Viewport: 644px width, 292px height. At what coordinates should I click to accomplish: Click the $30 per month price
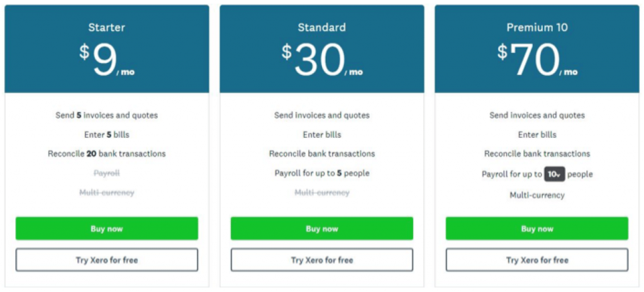point(322,61)
